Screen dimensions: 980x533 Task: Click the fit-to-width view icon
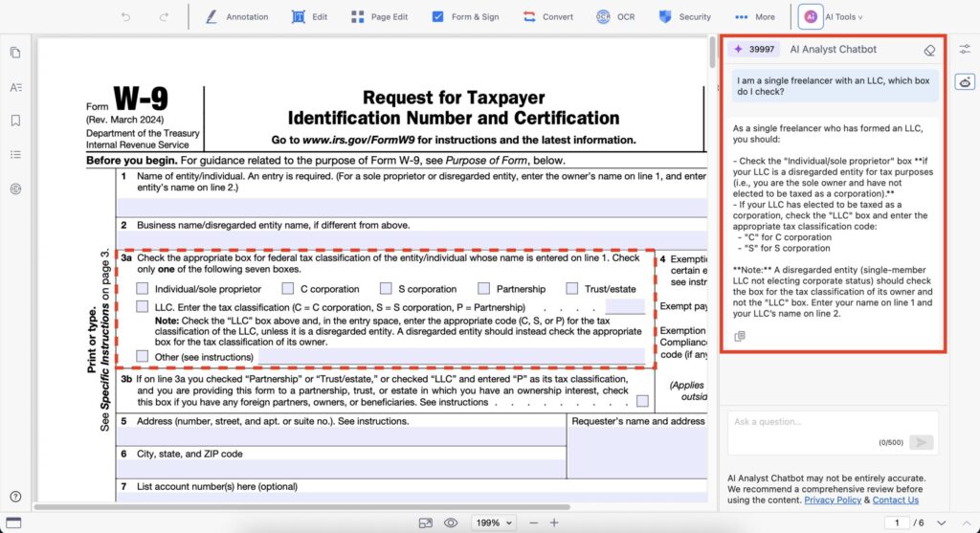click(426, 523)
